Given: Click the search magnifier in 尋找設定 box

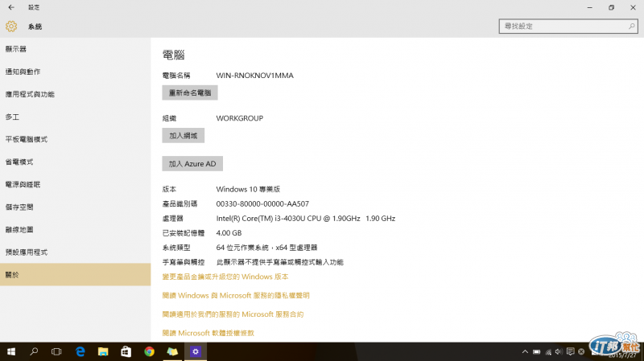Looking at the screenshot, I should tap(632, 27).
